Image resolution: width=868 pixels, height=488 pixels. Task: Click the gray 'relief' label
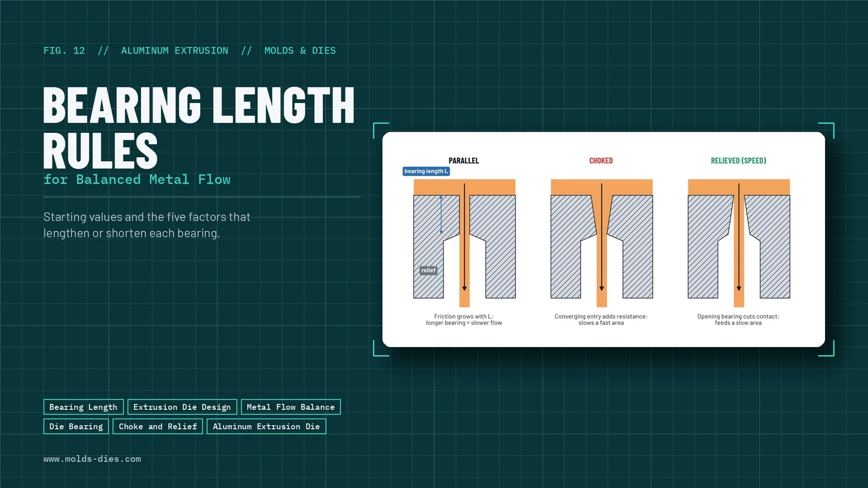tap(429, 270)
